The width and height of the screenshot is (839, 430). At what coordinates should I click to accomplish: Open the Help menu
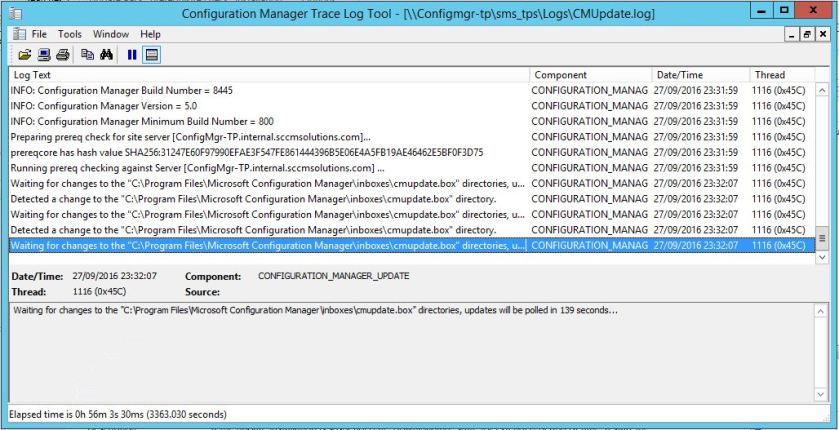pos(150,34)
